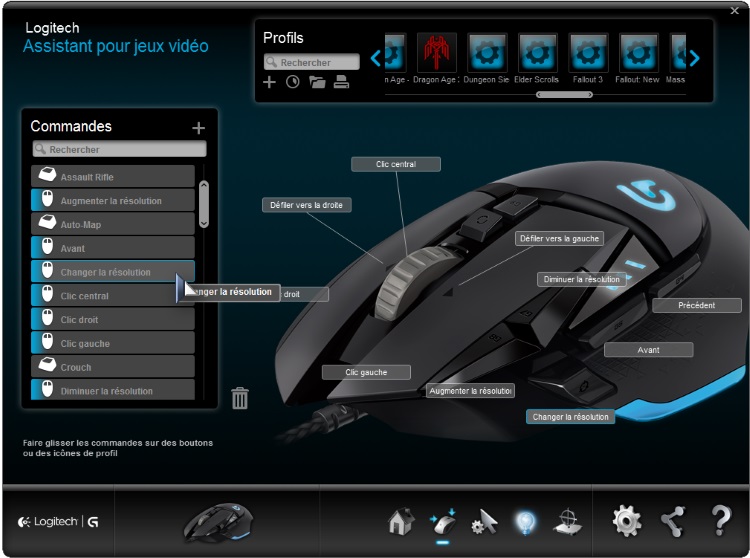
Task: Open help question mark icon
Action: [x=721, y=521]
